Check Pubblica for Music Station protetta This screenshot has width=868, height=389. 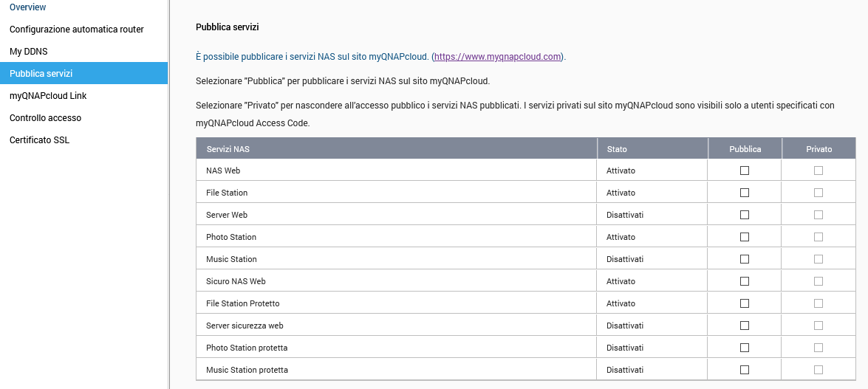tap(745, 370)
